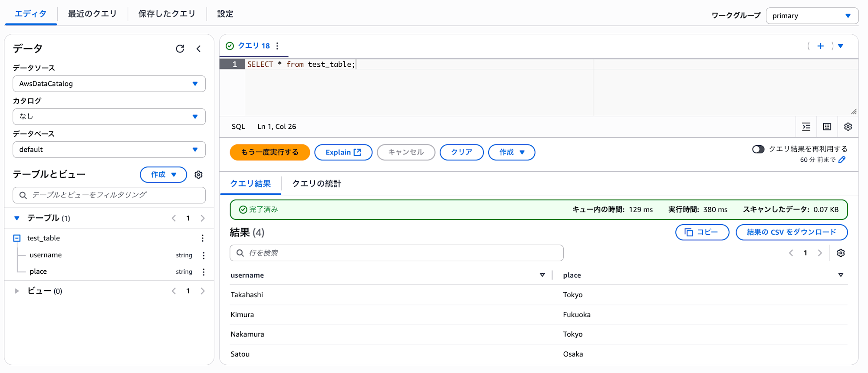Focus the search rows field
The width and height of the screenshot is (868, 373).
[x=396, y=253]
